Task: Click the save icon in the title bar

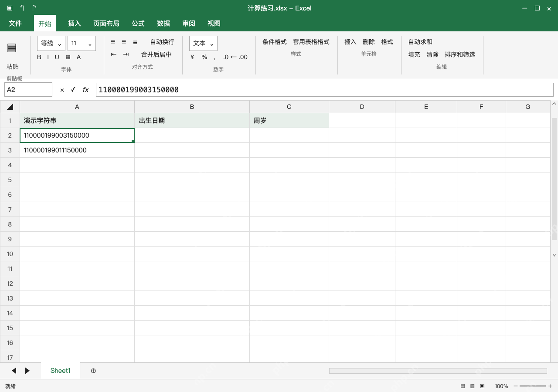Action: point(10,8)
